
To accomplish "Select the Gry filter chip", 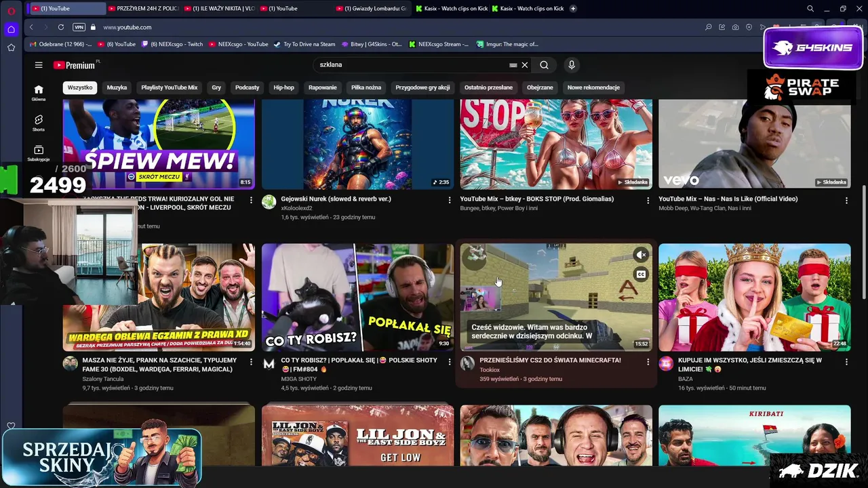I will pos(216,87).
